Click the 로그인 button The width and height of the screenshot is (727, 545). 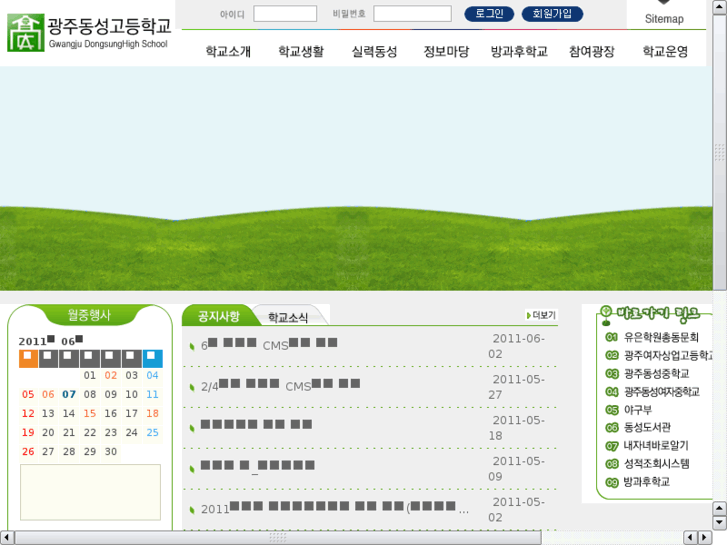pos(489,14)
